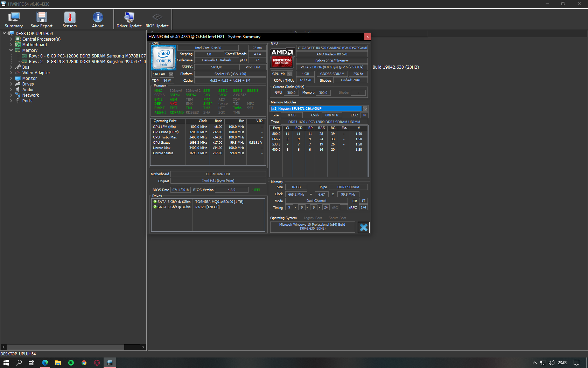Select the Memory tree icon

pos(18,50)
